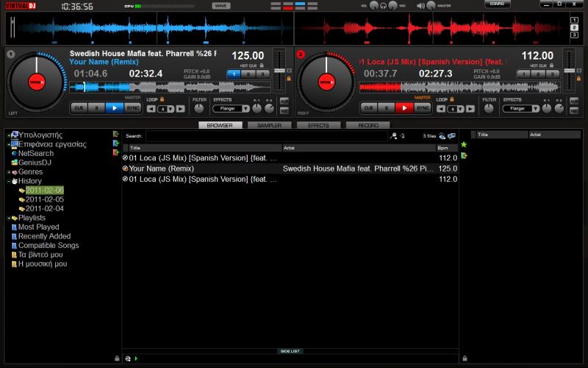Viewport: 588px width, 368px height.
Task: Click the lower button right of left deck effects
Action: pos(284,111)
